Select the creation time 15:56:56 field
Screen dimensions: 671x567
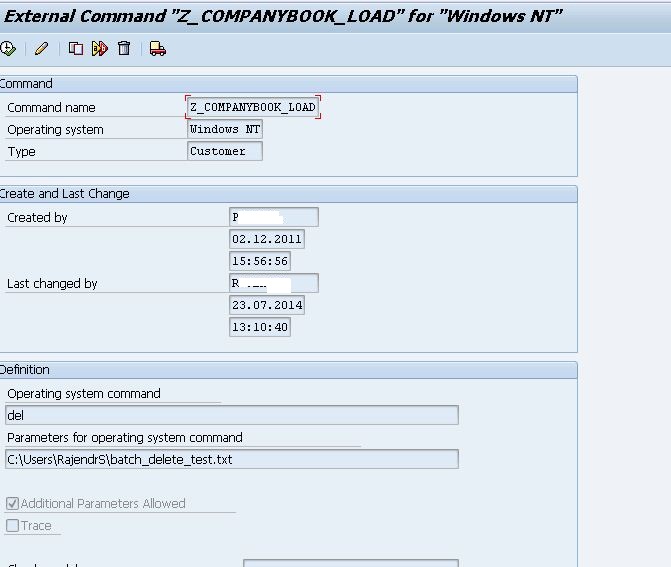pos(260,261)
